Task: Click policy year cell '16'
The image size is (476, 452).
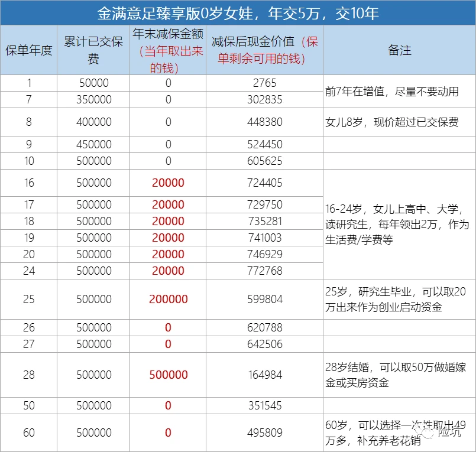Action: [x=29, y=183]
